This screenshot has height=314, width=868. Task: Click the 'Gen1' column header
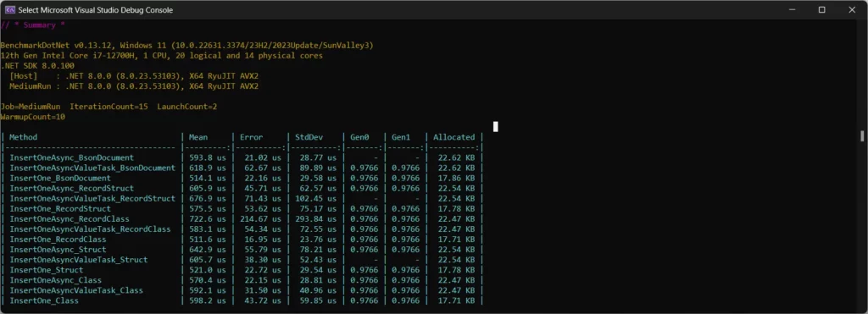tap(401, 137)
